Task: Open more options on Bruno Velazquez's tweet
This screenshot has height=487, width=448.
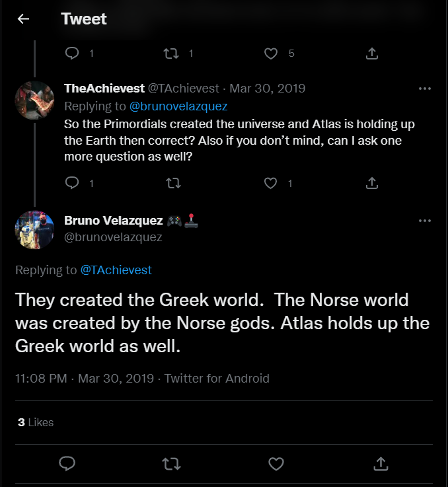Action: tap(425, 221)
